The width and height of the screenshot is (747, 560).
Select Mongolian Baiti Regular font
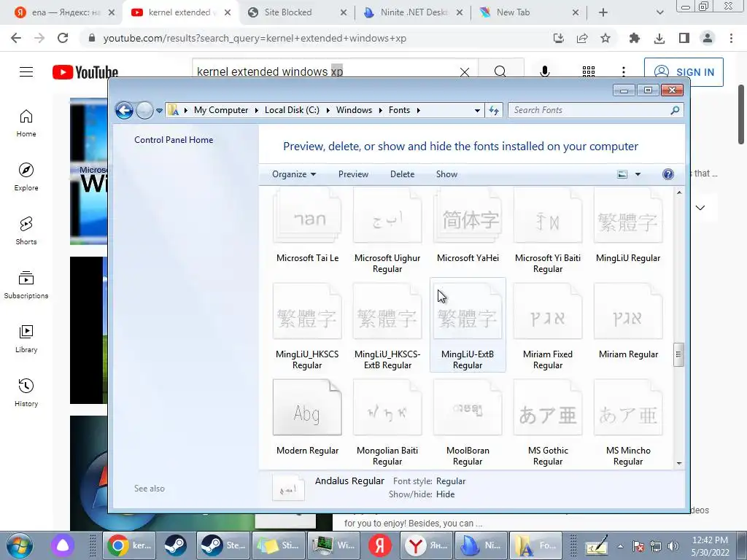pyautogui.click(x=387, y=421)
